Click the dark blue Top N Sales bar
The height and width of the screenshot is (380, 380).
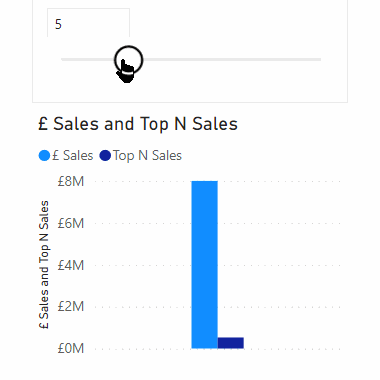point(231,343)
